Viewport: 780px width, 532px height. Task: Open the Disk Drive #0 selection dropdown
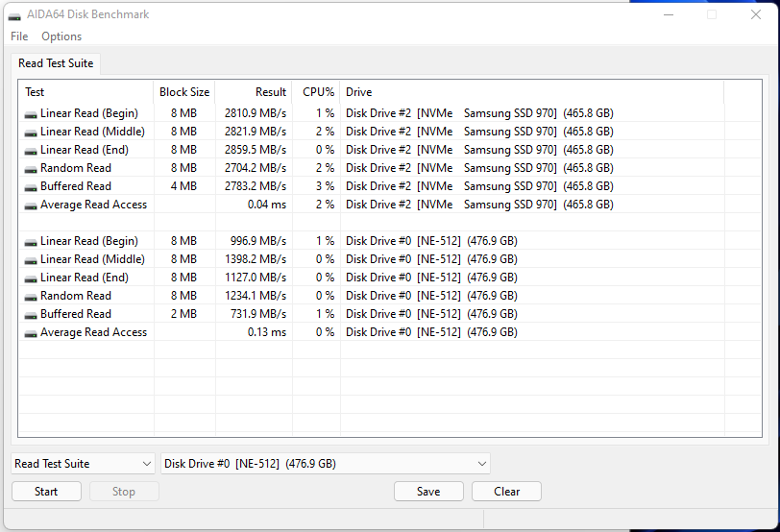point(326,464)
